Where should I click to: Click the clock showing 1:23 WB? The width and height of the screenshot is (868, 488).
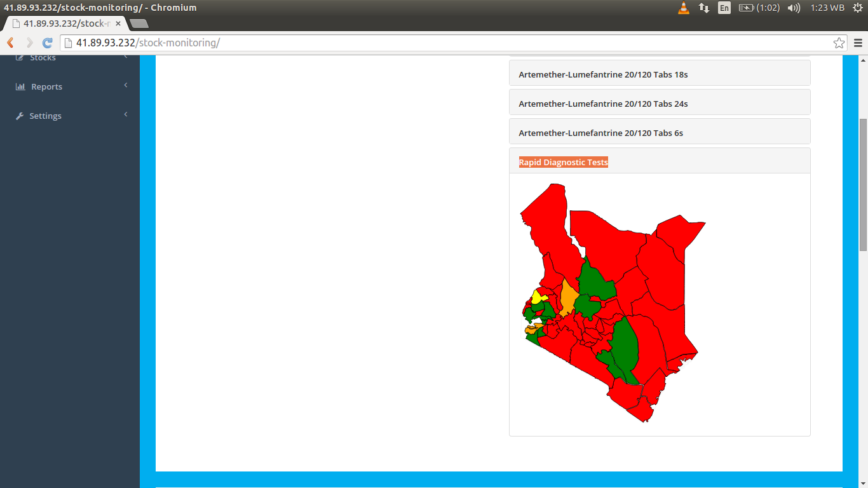827,8
